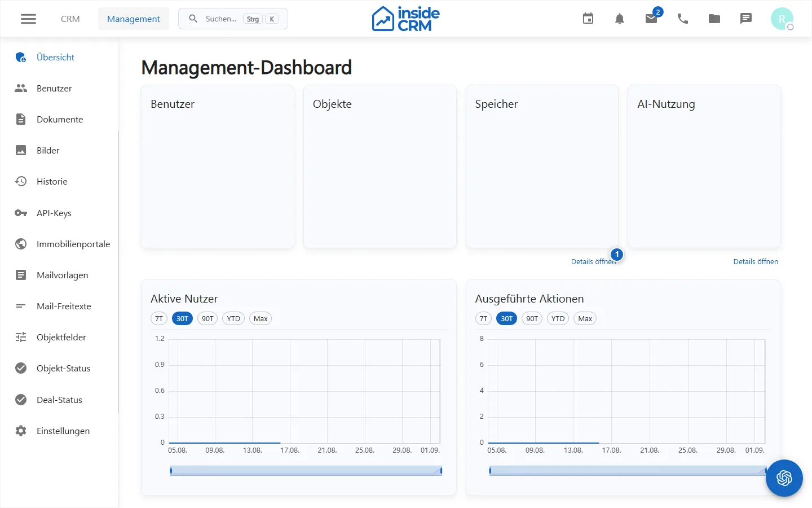812x508 pixels.
Task: Select Max range for Aktive Nutzer
Action: click(x=261, y=318)
